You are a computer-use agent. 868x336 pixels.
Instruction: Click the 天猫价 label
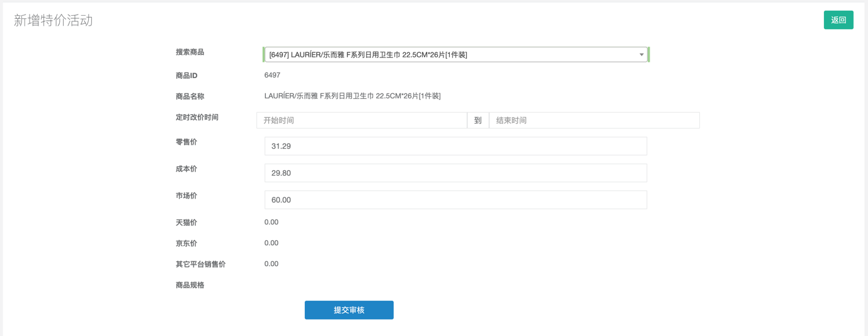click(186, 223)
